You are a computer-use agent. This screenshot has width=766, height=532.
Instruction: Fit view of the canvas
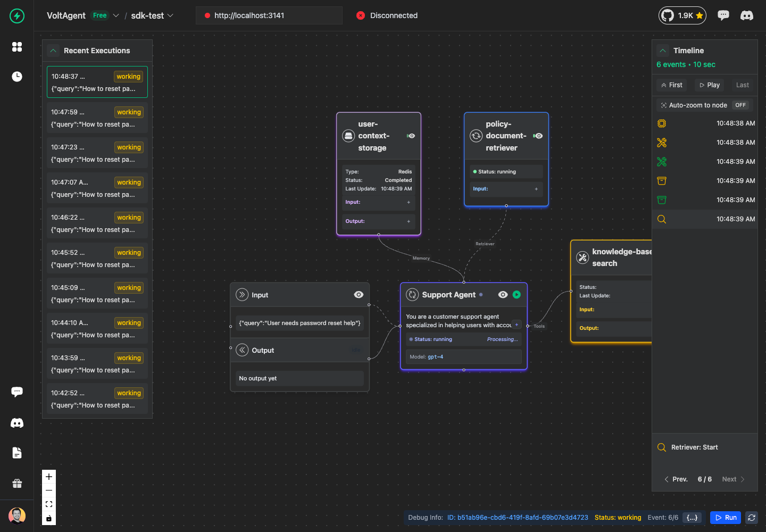click(49, 504)
